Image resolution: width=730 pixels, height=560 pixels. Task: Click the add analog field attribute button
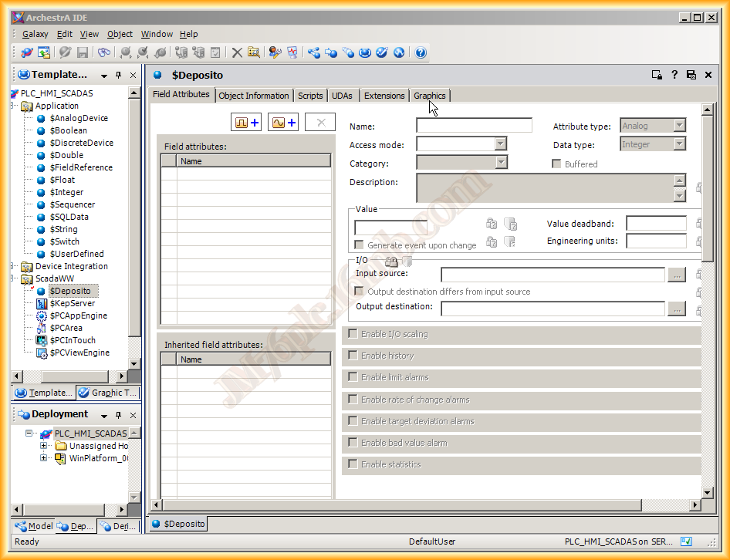[x=283, y=123]
